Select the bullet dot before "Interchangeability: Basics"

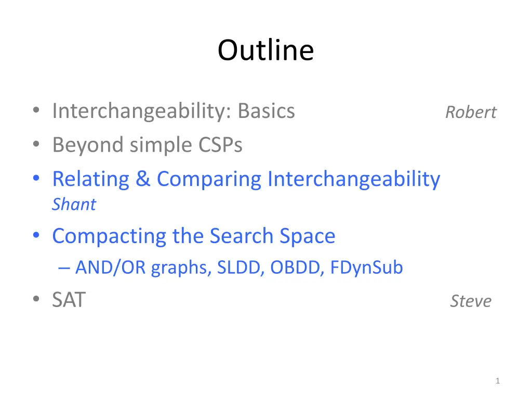click(36, 110)
